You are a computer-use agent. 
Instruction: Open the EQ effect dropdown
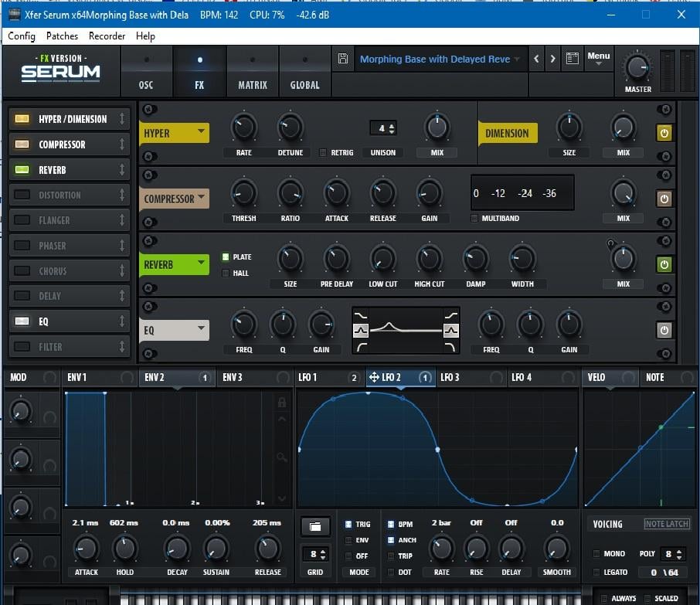(x=201, y=328)
